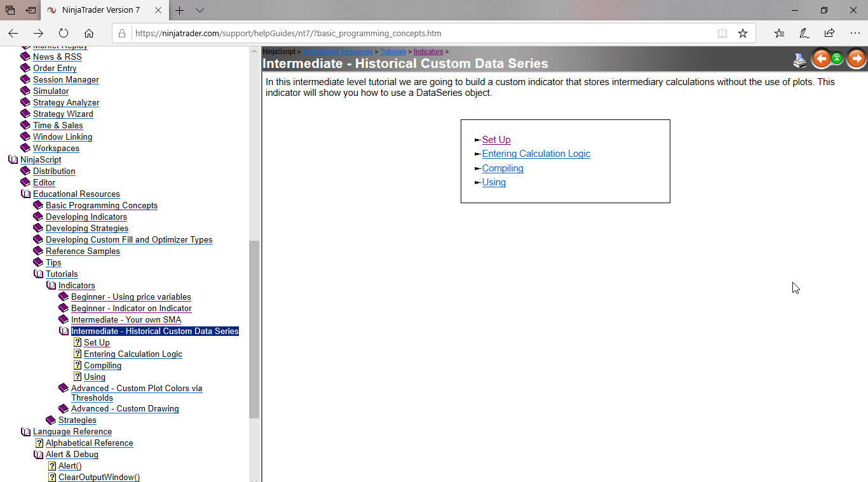This screenshot has width=868, height=482.
Task: Add page to favorites with the star icon
Action: (x=742, y=33)
